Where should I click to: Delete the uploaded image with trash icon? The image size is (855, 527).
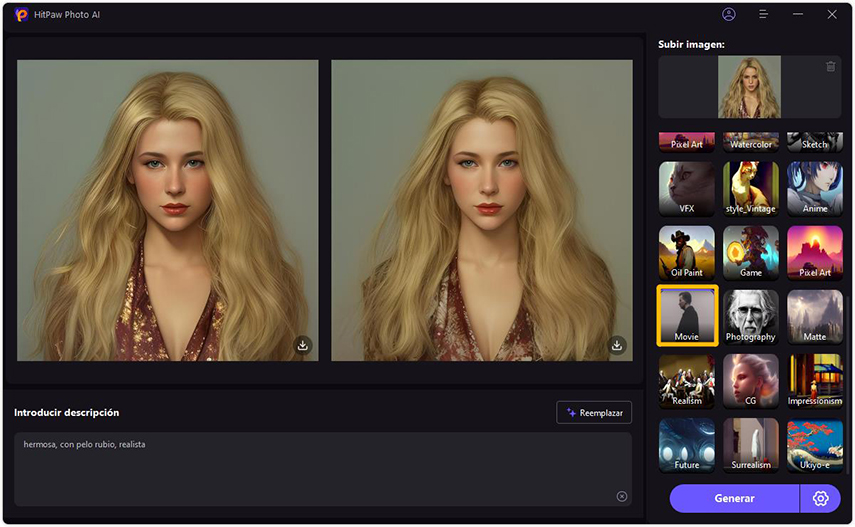tap(830, 67)
